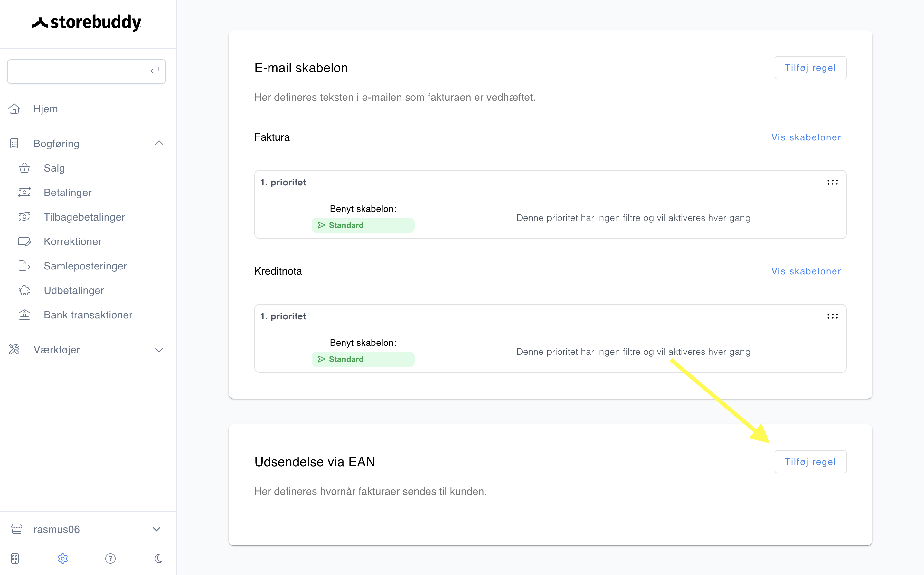Viewport: 924px width, 575px height.
Task: Collapse the Bogføring section chevron
Action: click(x=159, y=143)
